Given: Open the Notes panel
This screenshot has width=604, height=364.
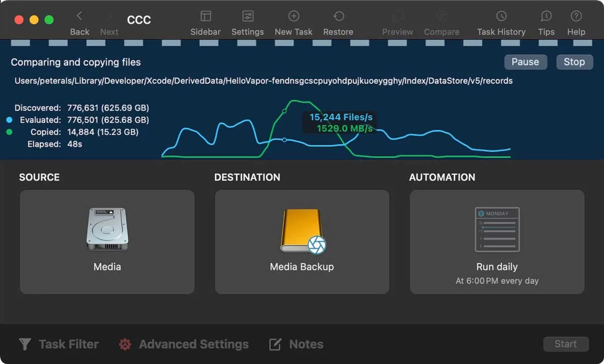Looking at the screenshot, I should coord(296,344).
